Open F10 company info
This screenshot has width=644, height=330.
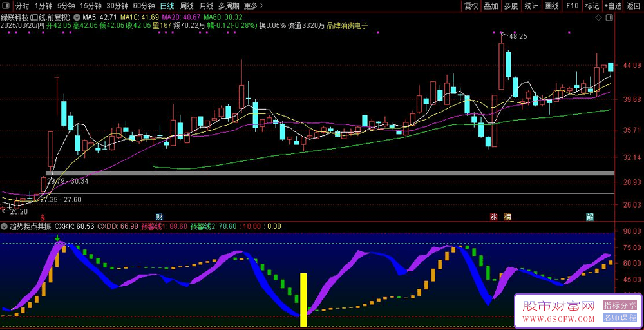[571, 6]
